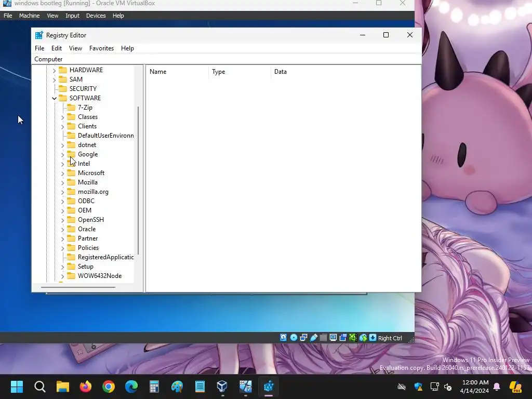Open VirtualBox Input menu
The width and height of the screenshot is (532, 399).
(x=72, y=16)
